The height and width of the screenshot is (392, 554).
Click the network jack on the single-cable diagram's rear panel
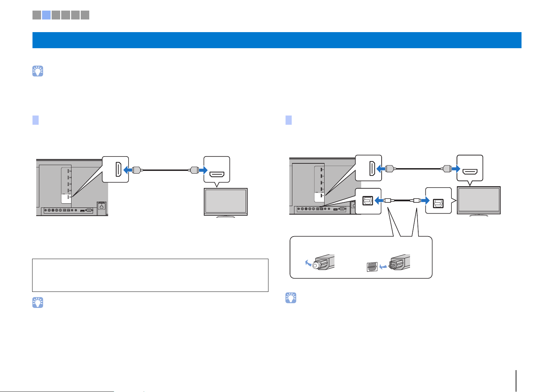coord(102,206)
